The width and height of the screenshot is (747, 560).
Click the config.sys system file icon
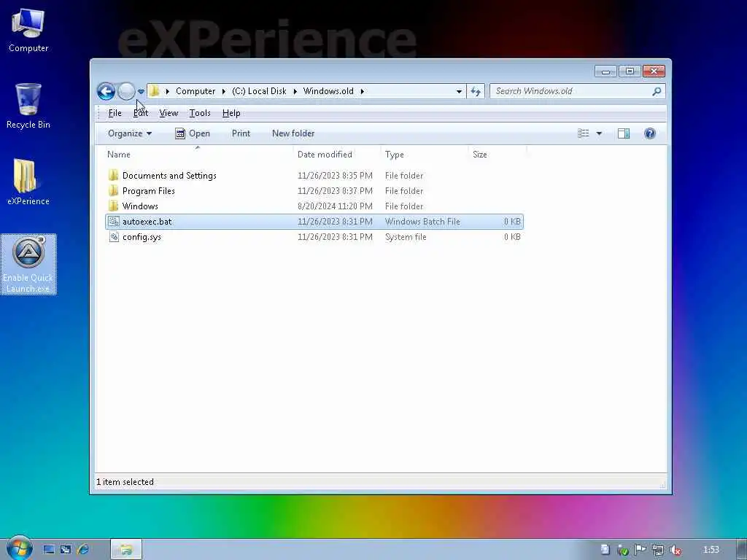point(113,237)
